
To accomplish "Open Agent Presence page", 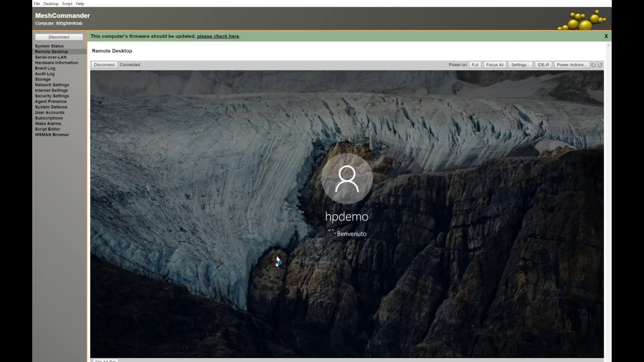I will tap(51, 102).
